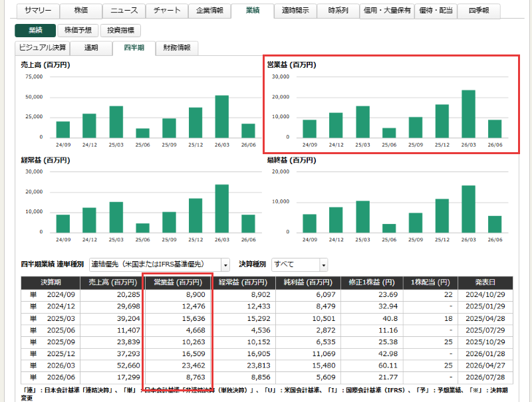Click the 発表日 column header
This screenshot has height=402, width=532.
[485, 282]
